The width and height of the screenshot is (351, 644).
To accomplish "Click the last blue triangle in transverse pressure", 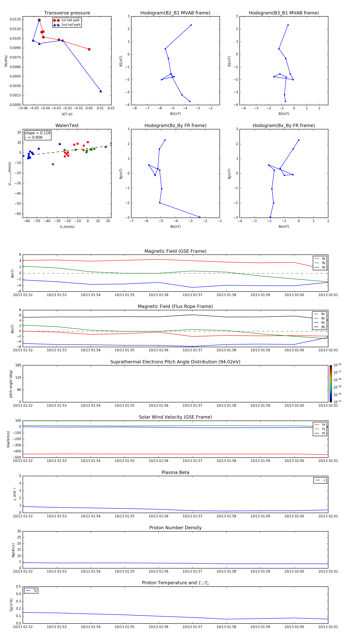I will pos(101,91).
